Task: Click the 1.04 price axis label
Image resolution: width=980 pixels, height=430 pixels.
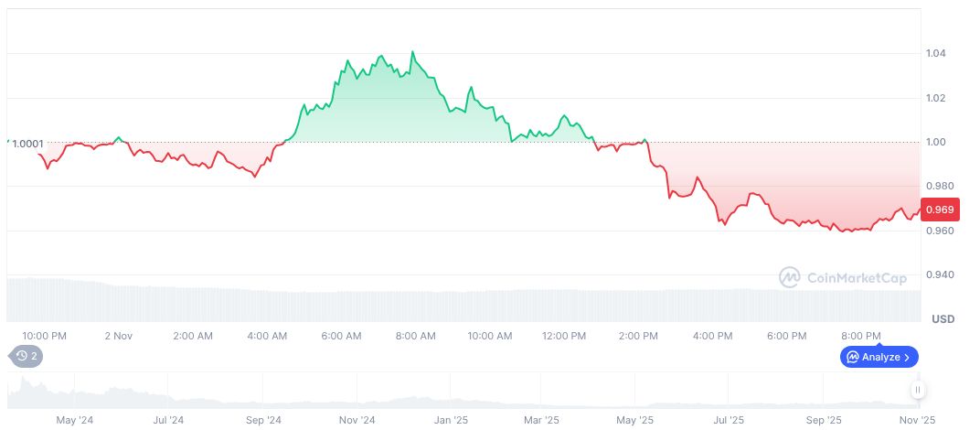Action: [936, 54]
